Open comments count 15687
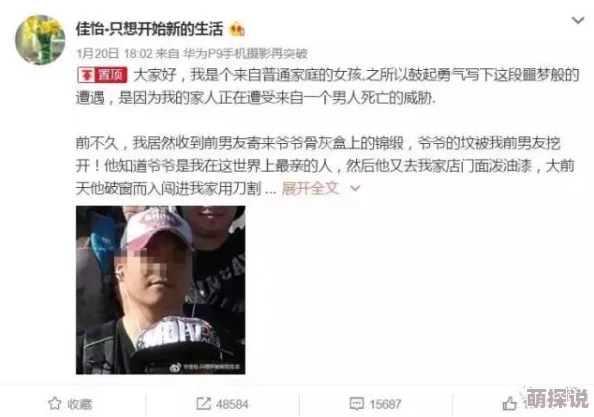 (385, 404)
